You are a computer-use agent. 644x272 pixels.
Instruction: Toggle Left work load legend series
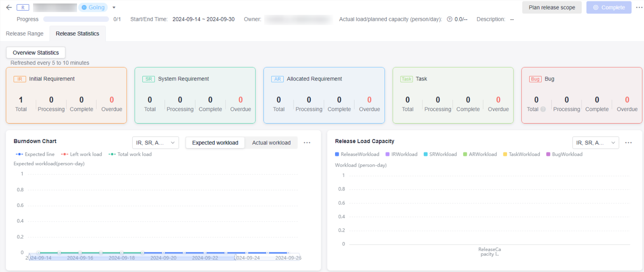coord(81,154)
